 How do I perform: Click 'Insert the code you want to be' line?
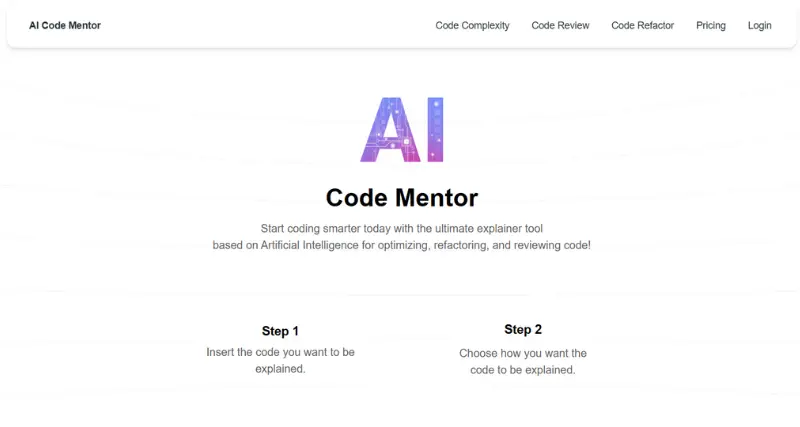tap(280, 352)
